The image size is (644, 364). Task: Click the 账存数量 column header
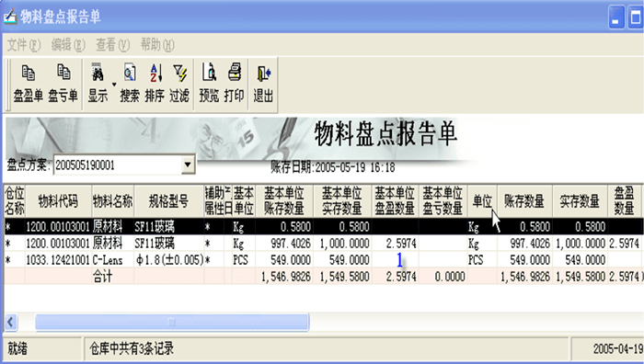tap(525, 201)
